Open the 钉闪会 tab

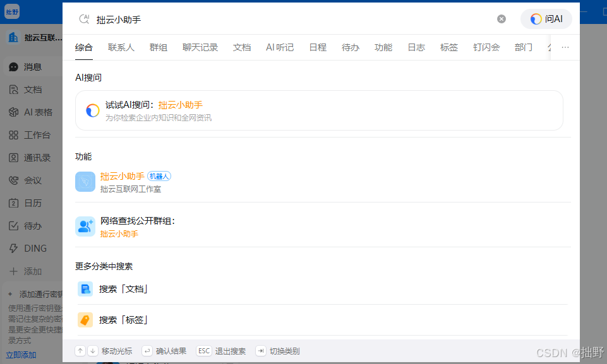486,47
